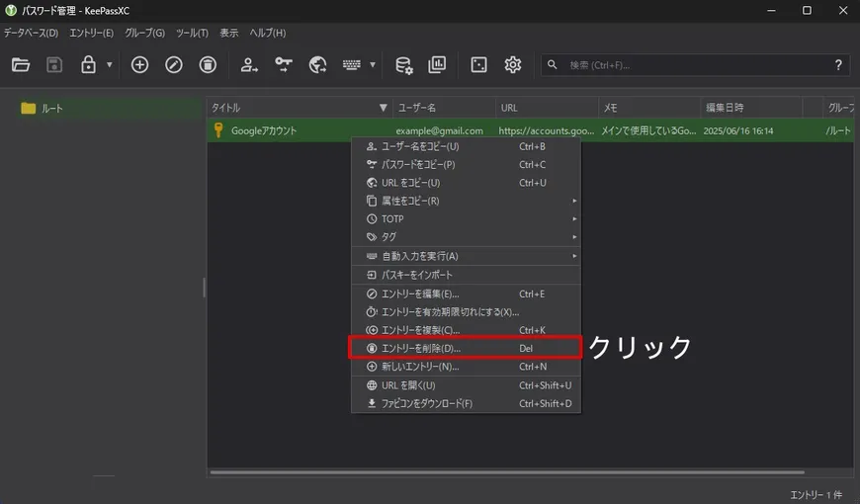This screenshot has height=504, width=860.
Task: Lock the database with padlock icon
Action: point(88,64)
